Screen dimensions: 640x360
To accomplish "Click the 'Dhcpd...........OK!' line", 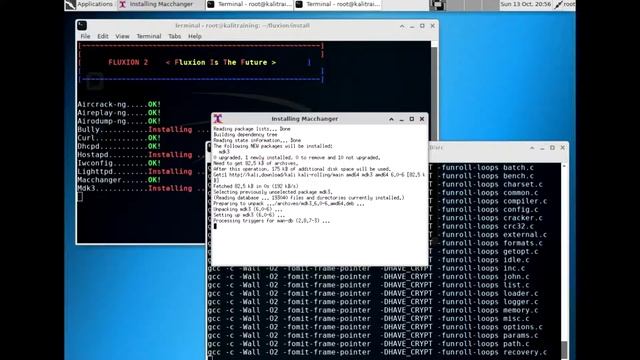I will [x=119, y=146].
